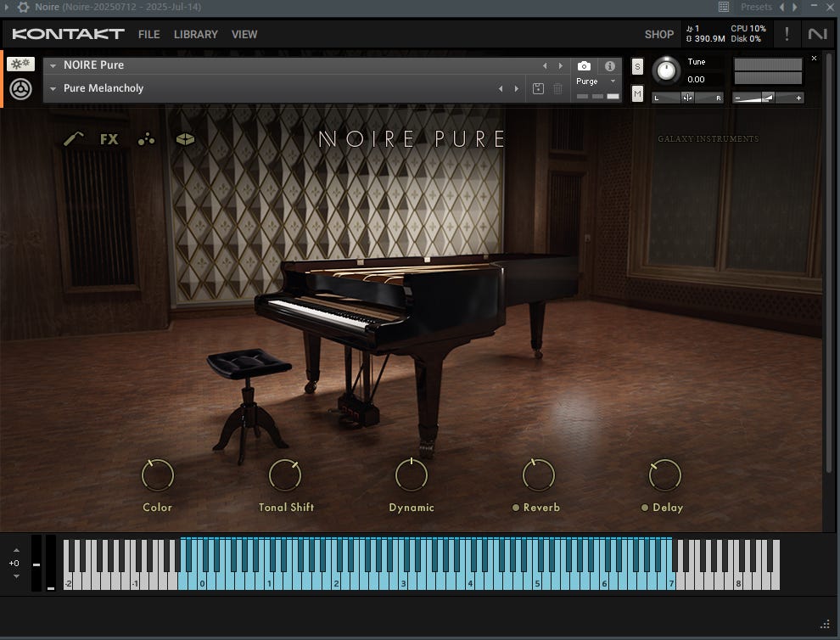The image size is (840, 640).
Task: Expand the title bar menu arrow
Action: coord(7,7)
